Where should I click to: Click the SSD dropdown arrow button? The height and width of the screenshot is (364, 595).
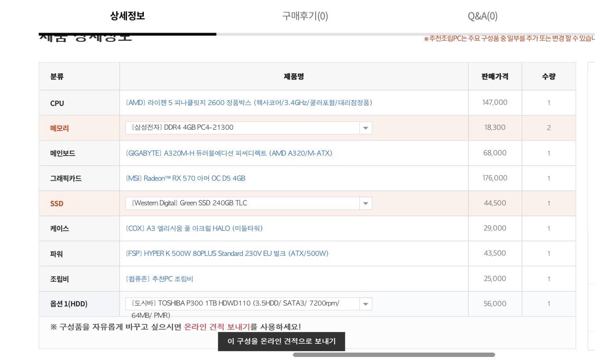click(365, 204)
